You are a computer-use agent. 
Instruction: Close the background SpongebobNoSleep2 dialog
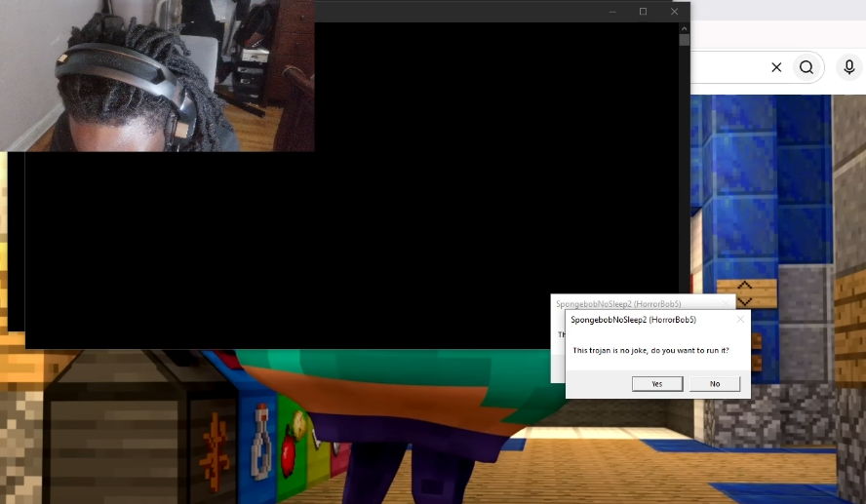[726, 303]
